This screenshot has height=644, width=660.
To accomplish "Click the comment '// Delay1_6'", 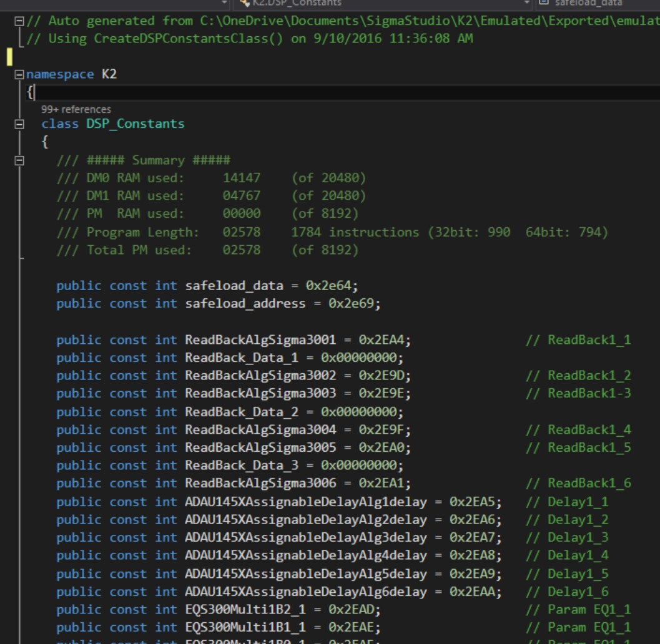I will click(x=567, y=592).
